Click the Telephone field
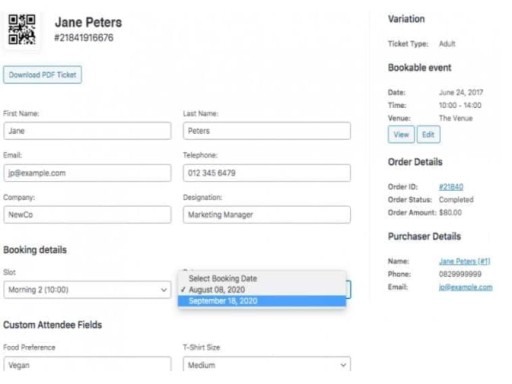 [267, 173]
